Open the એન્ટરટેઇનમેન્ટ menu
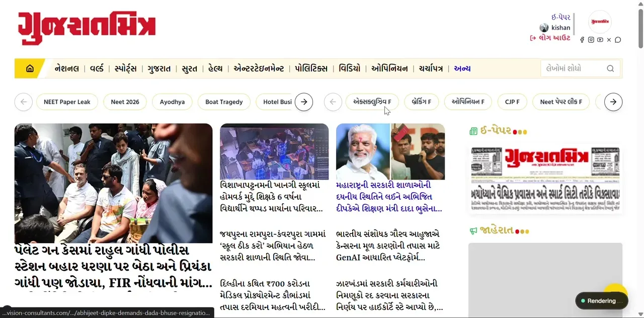The image size is (644, 318). (x=259, y=68)
